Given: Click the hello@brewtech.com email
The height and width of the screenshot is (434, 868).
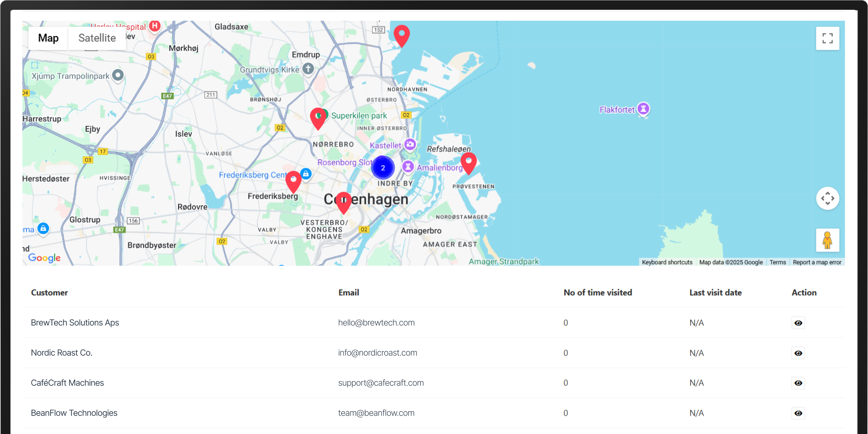Looking at the screenshot, I should point(376,323).
